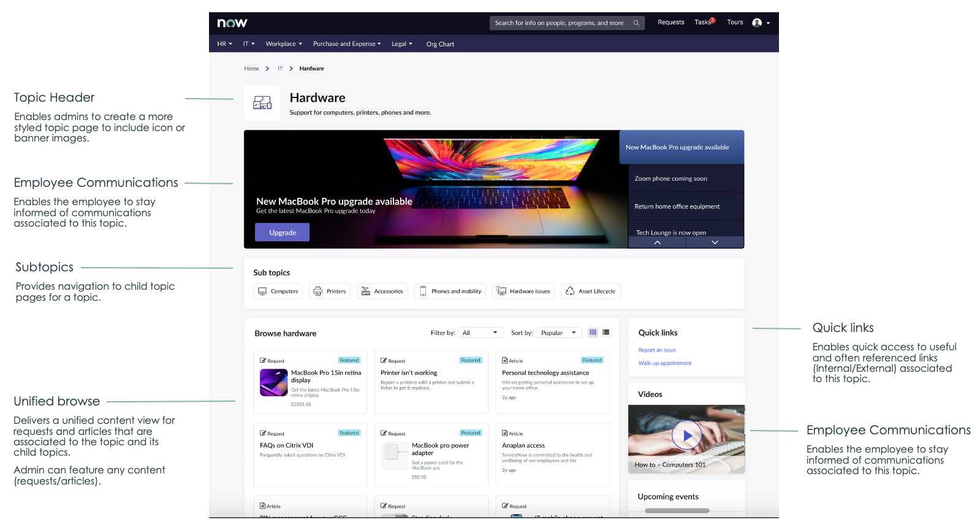The image size is (980, 520).
Task: Click the search magnifier icon
Action: click(x=636, y=23)
